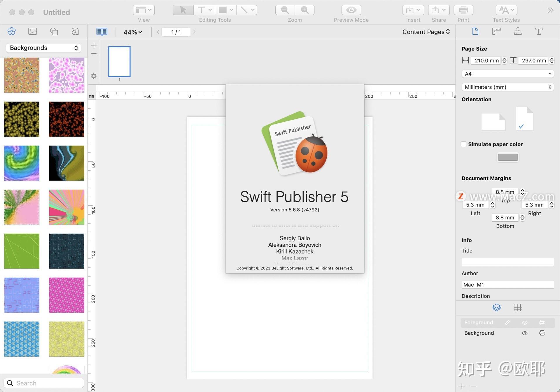
Task: Open the Content Pages selector
Action: pyautogui.click(x=426, y=32)
